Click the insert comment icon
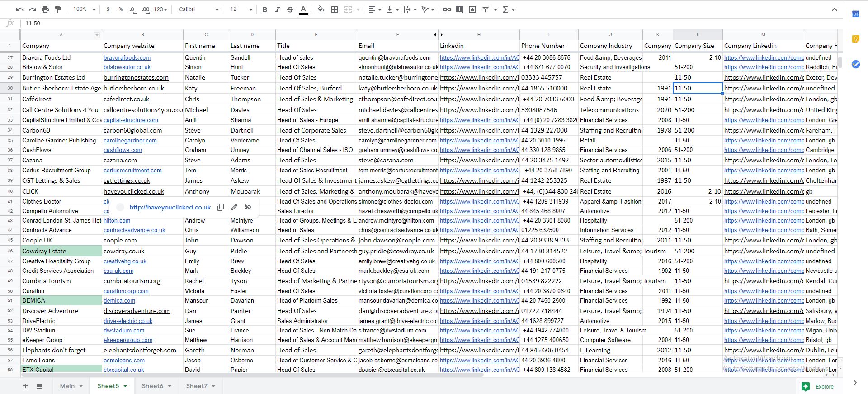Viewport: 868px width, 394px height. [x=460, y=9]
